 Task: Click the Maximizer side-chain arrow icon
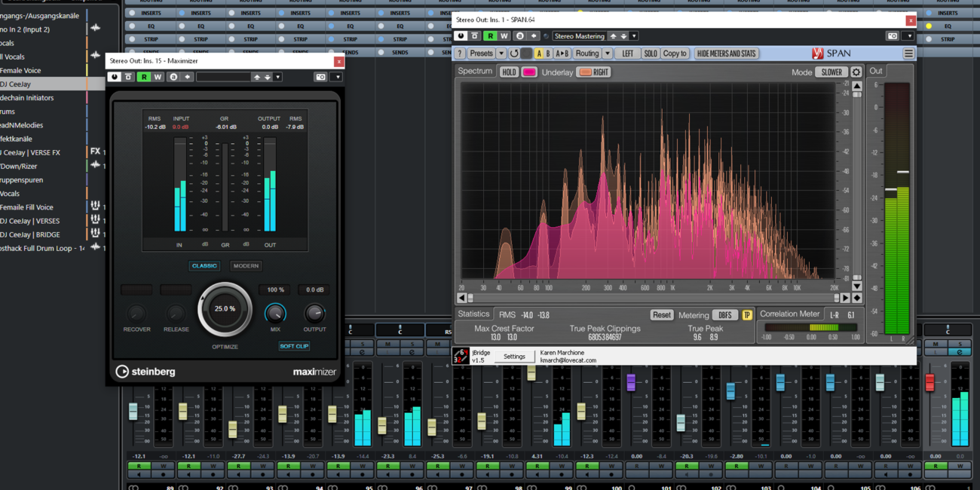(187, 77)
